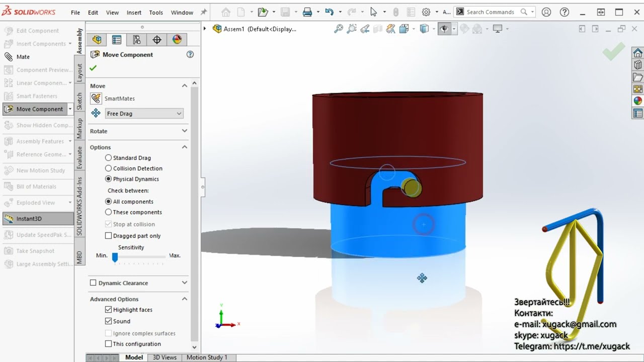Open the ConfigurationManager tab icon

[136, 40]
